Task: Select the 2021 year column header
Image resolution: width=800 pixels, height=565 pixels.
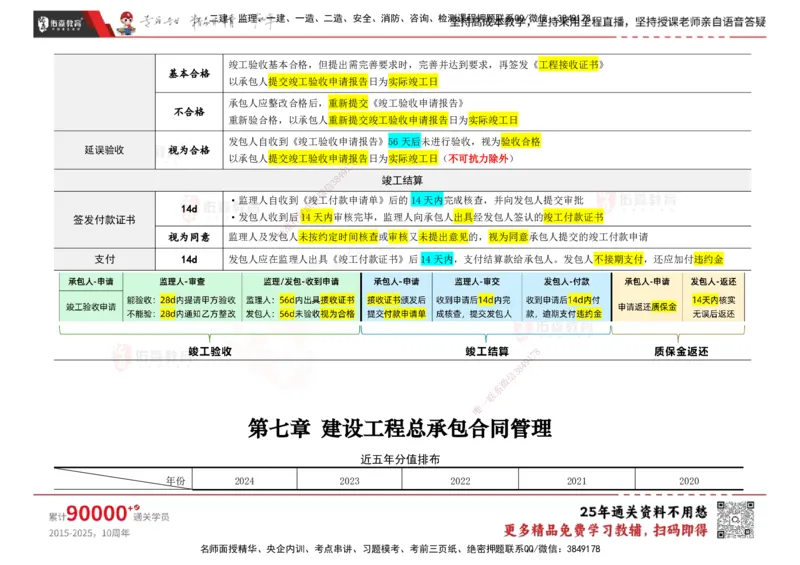Action: tap(577, 481)
